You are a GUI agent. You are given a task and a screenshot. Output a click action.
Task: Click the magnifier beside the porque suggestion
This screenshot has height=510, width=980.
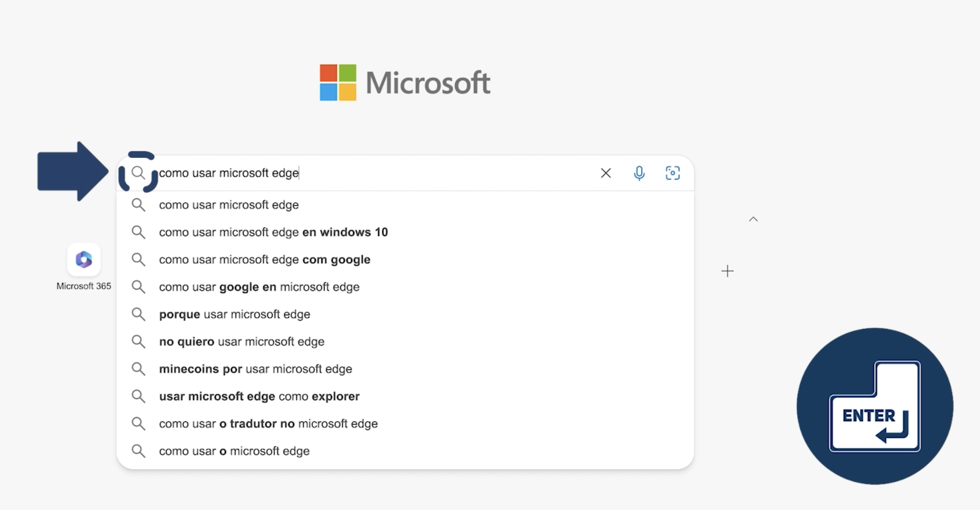(x=138, y=314)
